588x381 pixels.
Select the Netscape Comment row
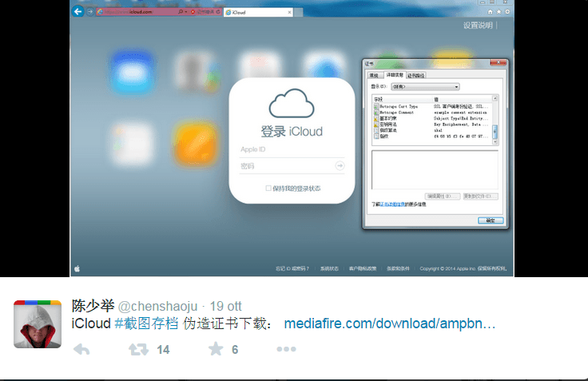(432, 113)
